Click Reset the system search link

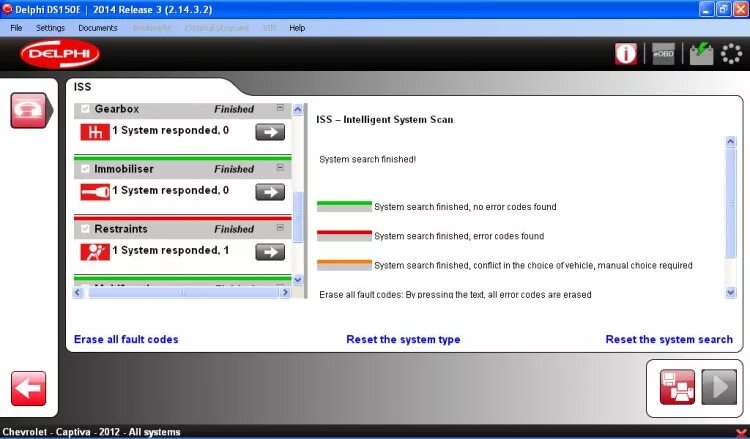pos(669,339)
